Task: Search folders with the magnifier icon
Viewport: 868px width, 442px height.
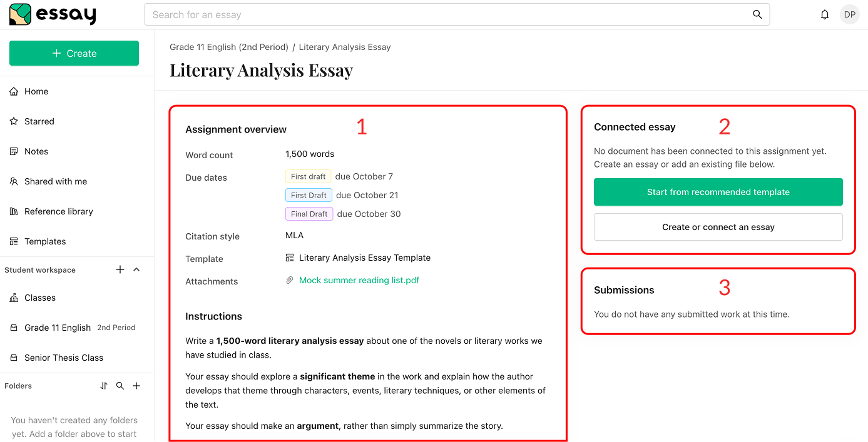Action: click(120, 386)
